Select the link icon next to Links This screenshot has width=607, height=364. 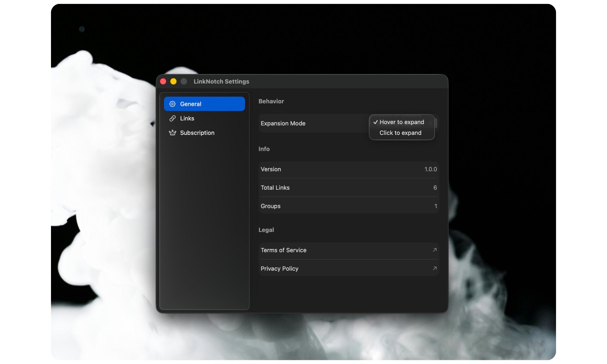(x=172, y=118)
